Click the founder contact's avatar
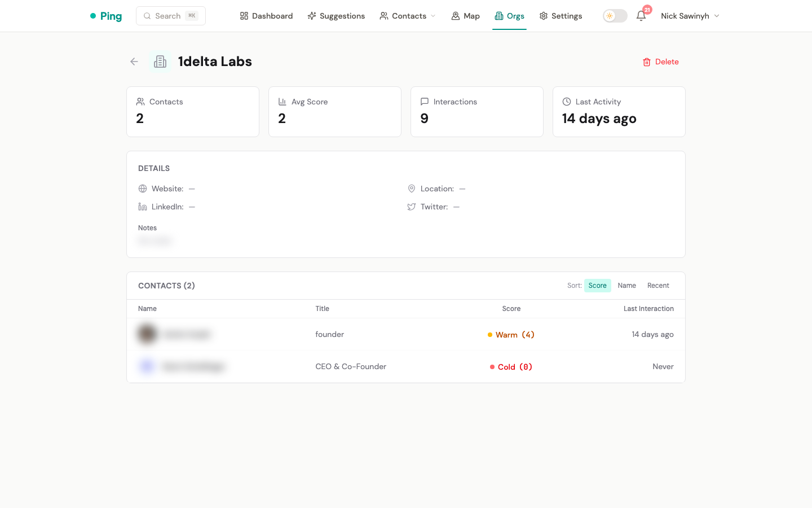This screenshot has height=508, width=812. coord(147,334)
